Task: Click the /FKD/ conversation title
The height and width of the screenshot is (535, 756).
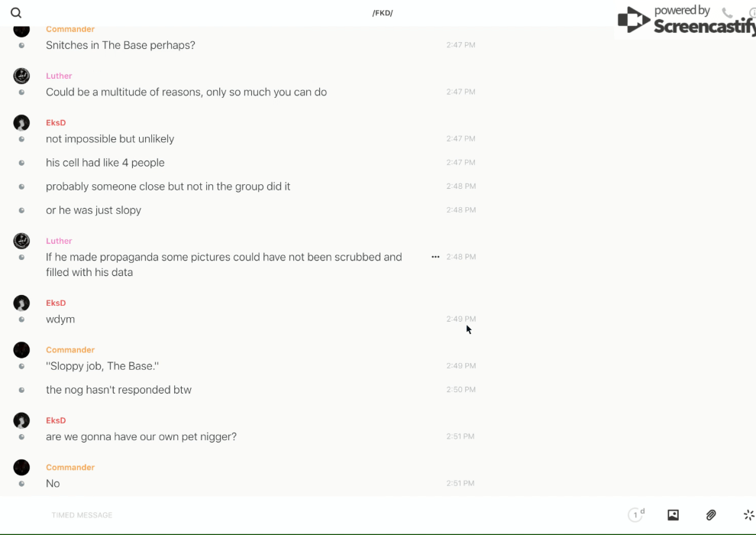Action: [x=383, y=13]
